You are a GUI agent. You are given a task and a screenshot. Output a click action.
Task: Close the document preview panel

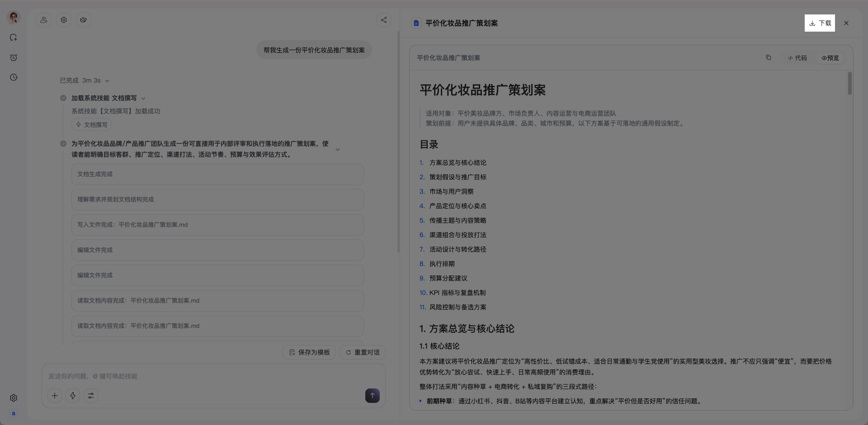[x=846, y=23]
